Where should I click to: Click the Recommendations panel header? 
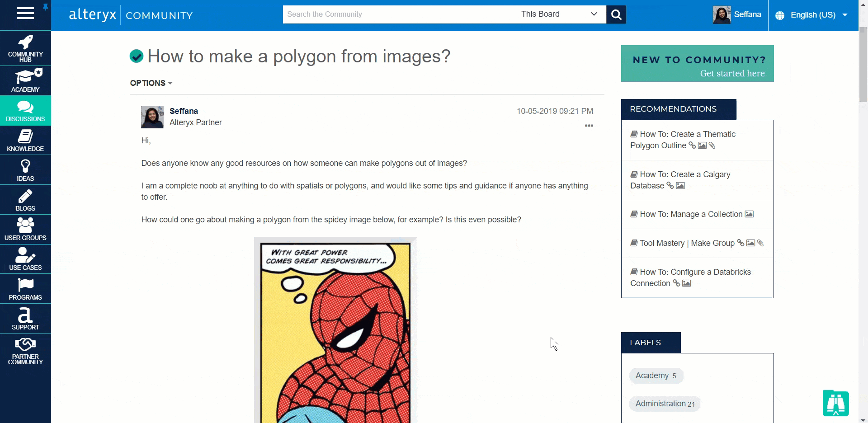[679, 109]
